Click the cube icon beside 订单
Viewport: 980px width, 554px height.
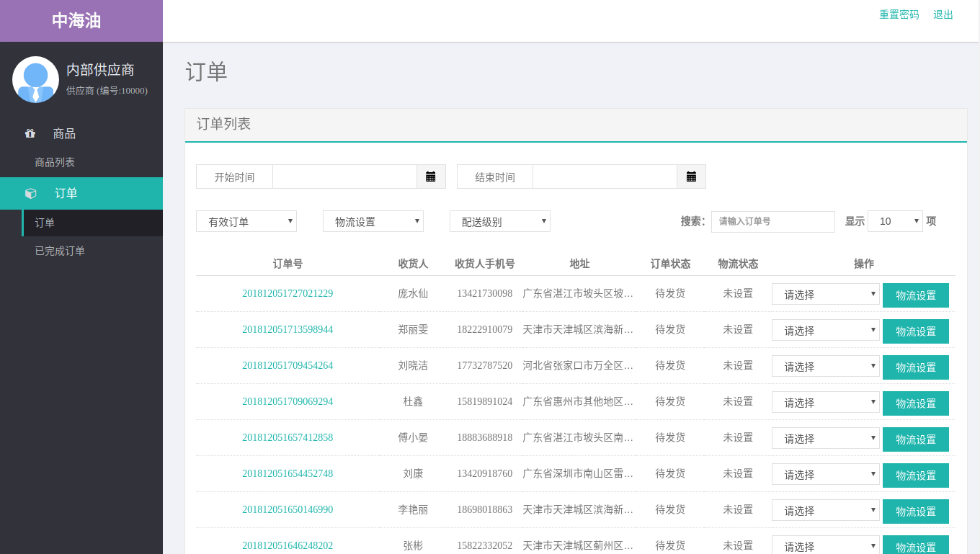coord(30,193)
